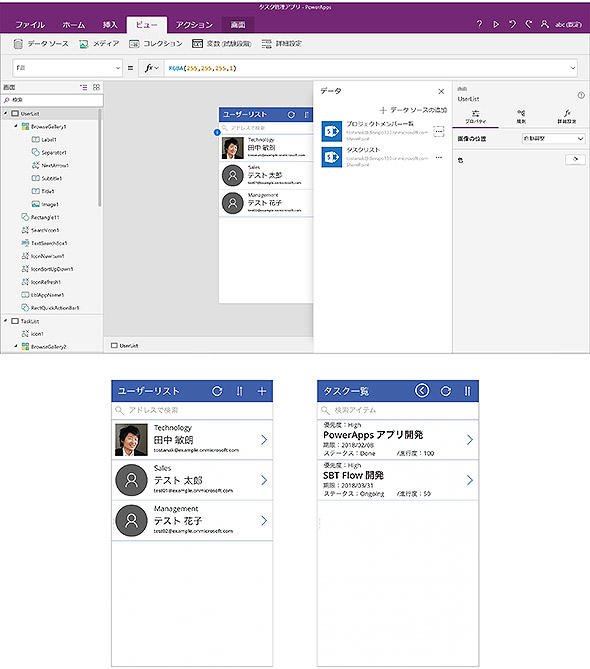Image resolution: width=590 pixels, height=669 pixels.
Task: Click the RGBA formula text field
Action: (x=366, y=68)
